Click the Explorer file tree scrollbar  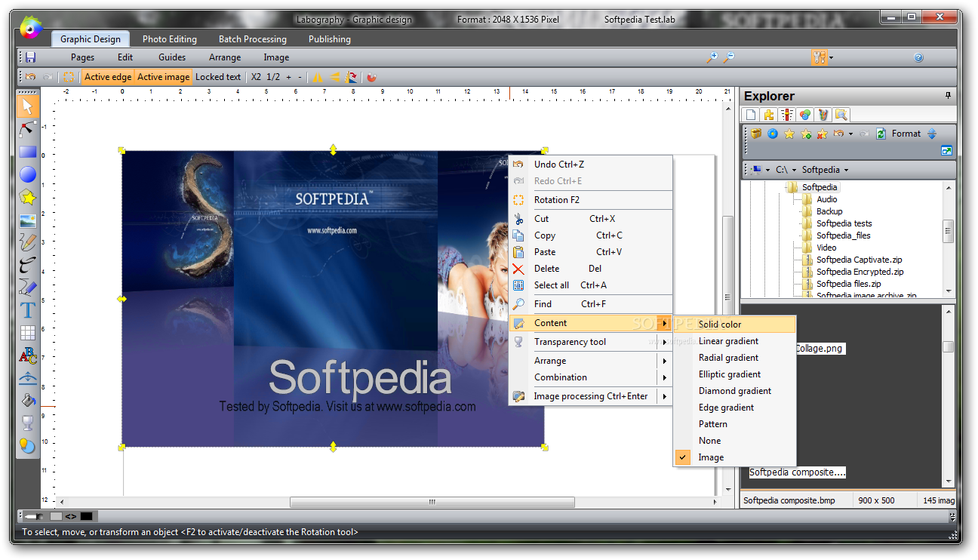click(949, 231)
